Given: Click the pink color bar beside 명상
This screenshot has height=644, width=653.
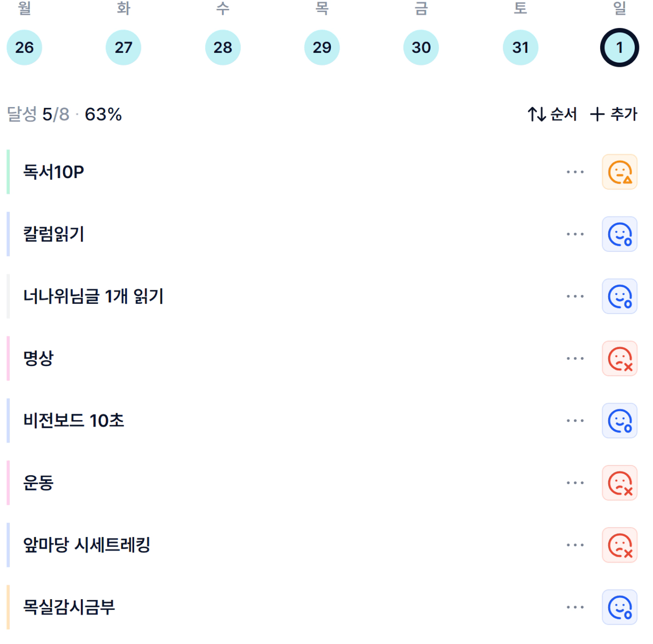Looking at the screenshot, I should [x=8, y=358].
